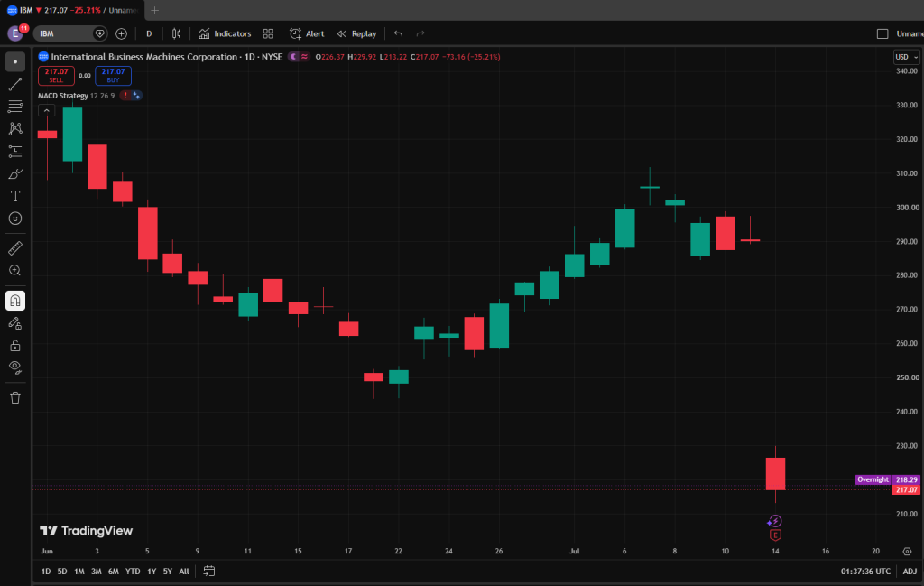Select the IBM browser tab
Viewport: 924px width, 586px height.
(x=72, y=10)
